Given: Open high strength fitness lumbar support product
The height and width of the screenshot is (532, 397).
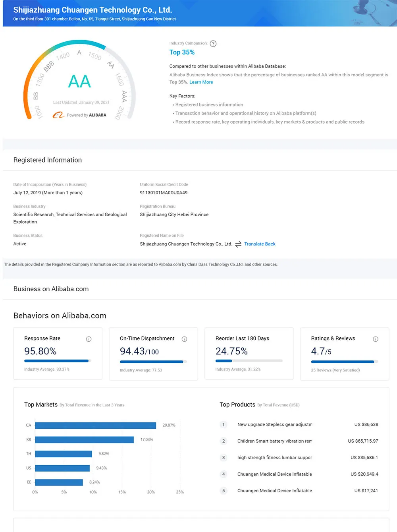Looking at the screenshot, I should coord(274,458).
